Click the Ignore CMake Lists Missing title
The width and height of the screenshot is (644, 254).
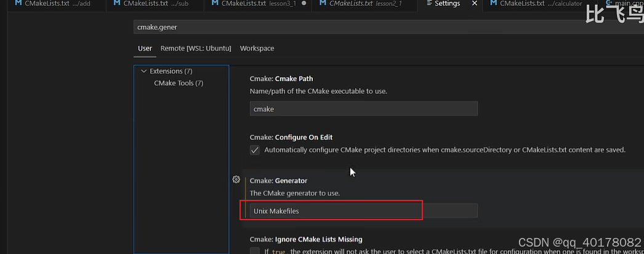pyautogui.click(x=305, y=239)
